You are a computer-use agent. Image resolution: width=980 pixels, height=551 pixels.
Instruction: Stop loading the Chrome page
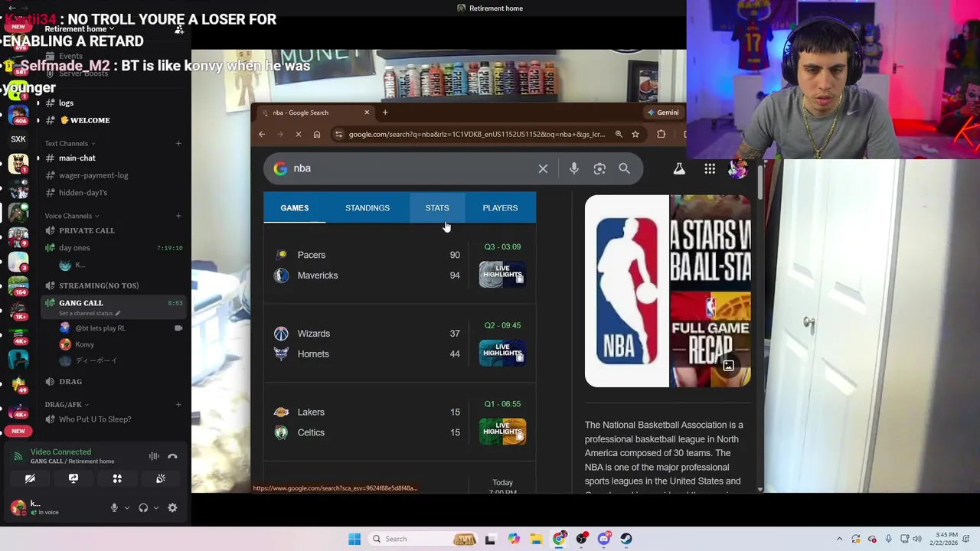pyautogui.click(x=299, y=134)
